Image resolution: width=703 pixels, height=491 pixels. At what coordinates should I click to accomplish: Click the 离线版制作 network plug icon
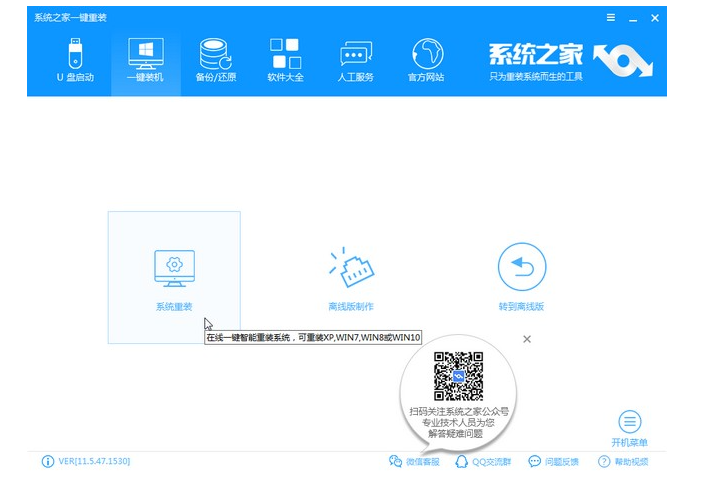coord(351,267)
